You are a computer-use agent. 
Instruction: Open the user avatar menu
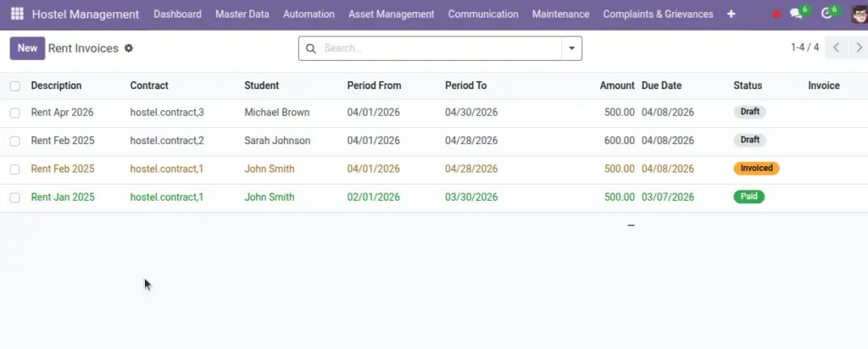[860, 14]
